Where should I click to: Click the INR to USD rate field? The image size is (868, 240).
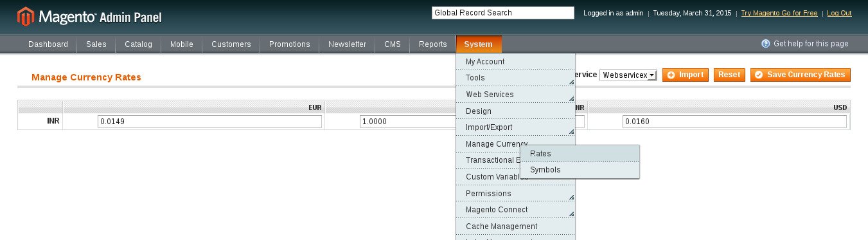(734, 122)
